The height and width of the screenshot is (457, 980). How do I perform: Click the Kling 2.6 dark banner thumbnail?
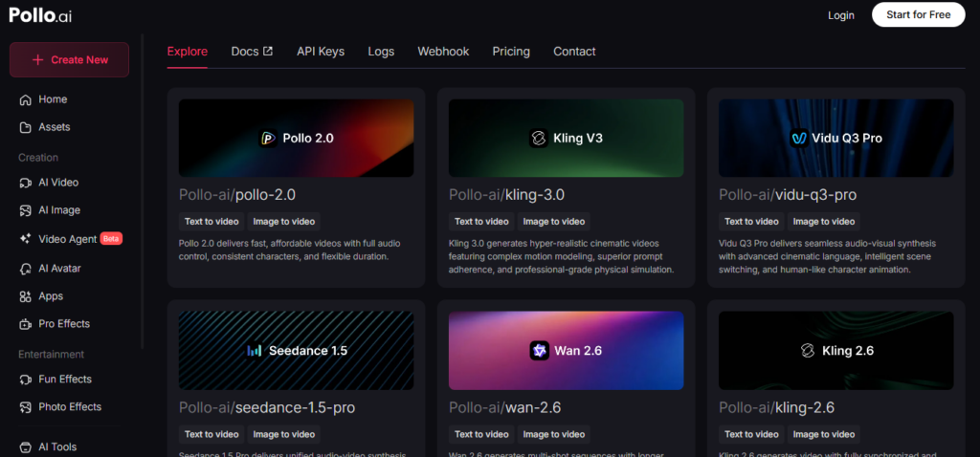(x=836, y=351)
